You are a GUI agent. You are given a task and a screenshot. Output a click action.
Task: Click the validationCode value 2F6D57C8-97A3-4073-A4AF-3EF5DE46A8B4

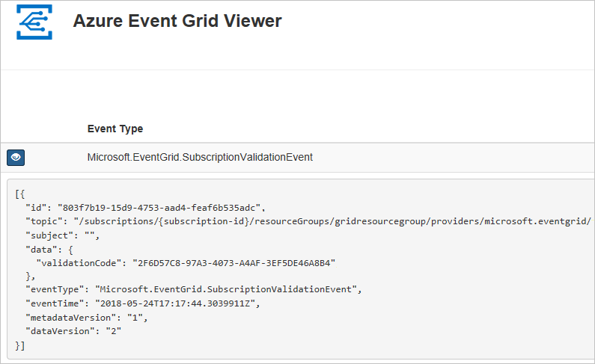(x=234, y=263)
